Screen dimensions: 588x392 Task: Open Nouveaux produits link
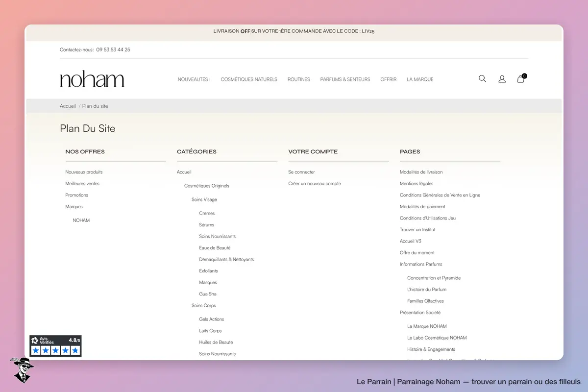84,172
